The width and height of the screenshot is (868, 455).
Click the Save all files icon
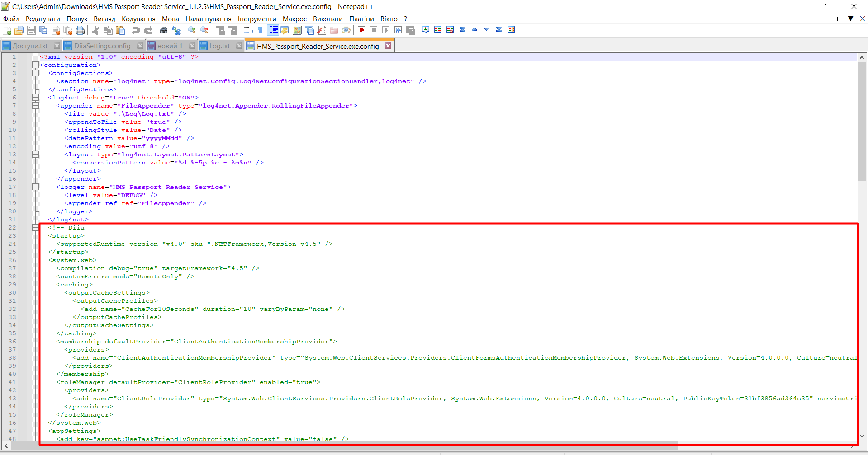(43, 30)
